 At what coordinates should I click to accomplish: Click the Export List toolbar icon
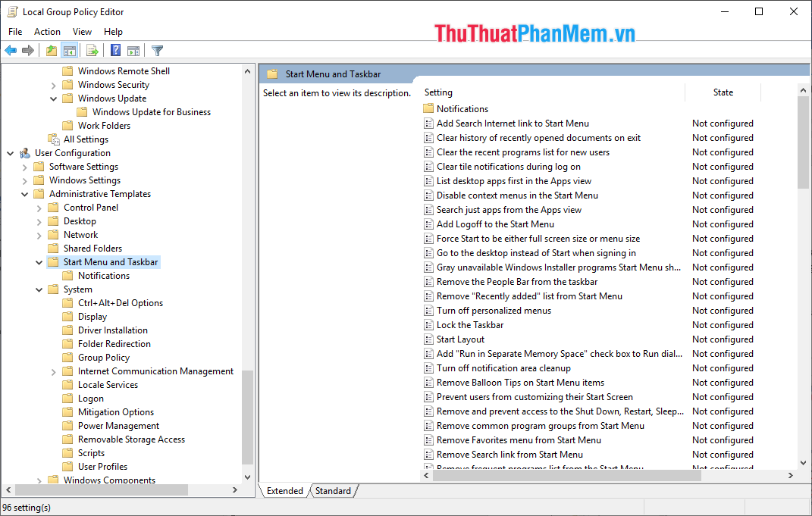point(91,50)
